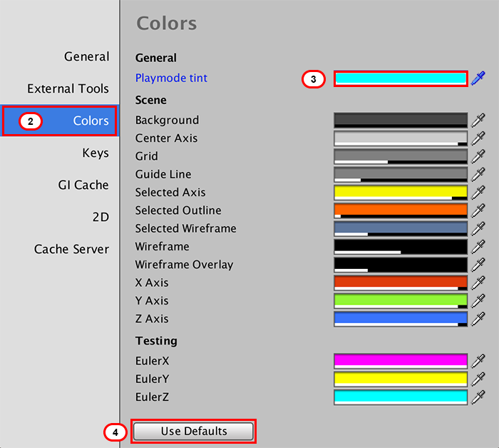Image resolution: width=499 pixels, height=448 pixels.
Task: Click the eyedropper in the Wireframe row
Action: [x=478, y=246]
